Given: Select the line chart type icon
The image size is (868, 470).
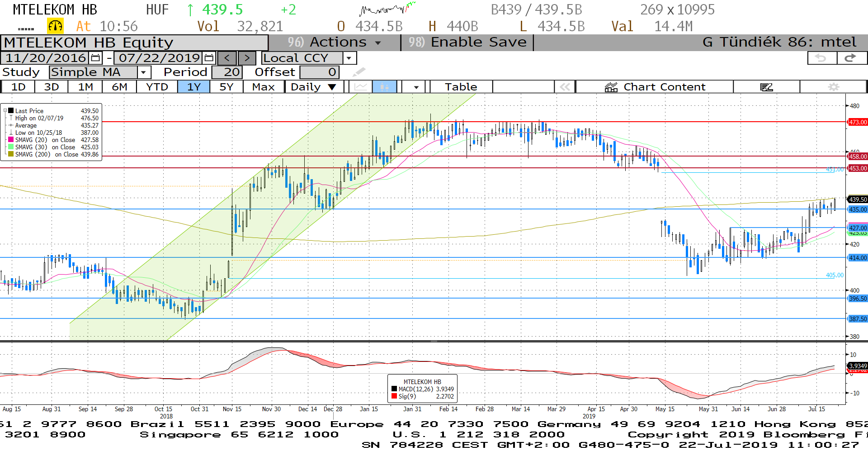Looking at the screenshot, I should (x=360, y=86).
